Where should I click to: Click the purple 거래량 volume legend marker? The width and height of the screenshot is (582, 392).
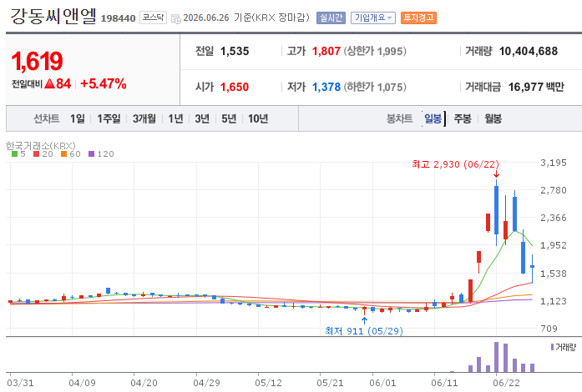(x=552, y=347)
